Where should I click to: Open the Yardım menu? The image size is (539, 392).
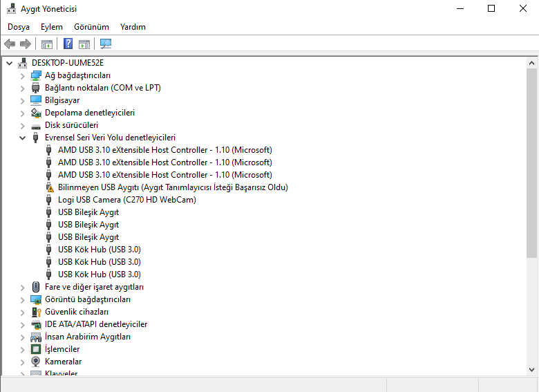(x=133, y=27)
